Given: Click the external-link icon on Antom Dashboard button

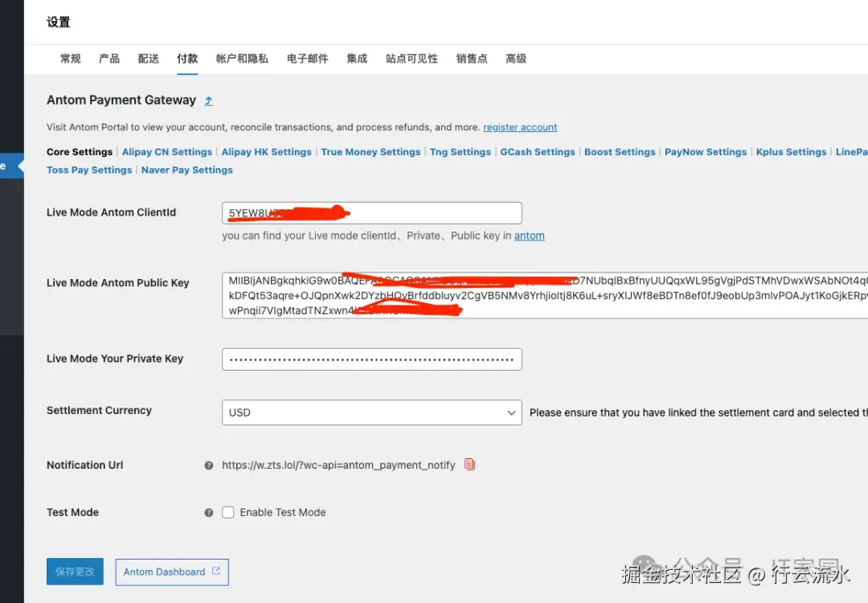Looking at the screenshot, I should (x=215, y=572).
